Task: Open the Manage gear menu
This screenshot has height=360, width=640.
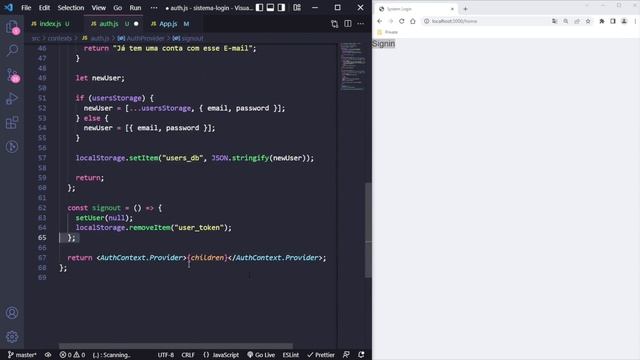Action: pos(12,337)
